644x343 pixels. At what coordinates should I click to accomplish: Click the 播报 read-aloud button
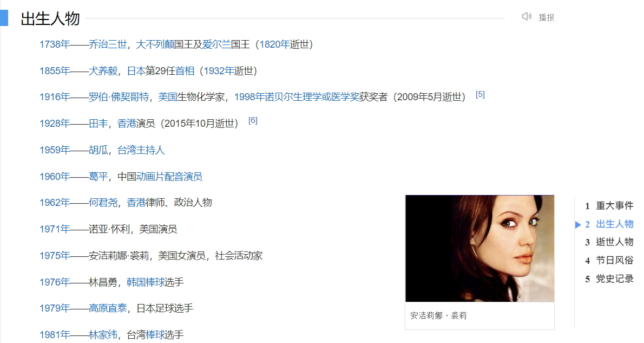click(546, 17)
